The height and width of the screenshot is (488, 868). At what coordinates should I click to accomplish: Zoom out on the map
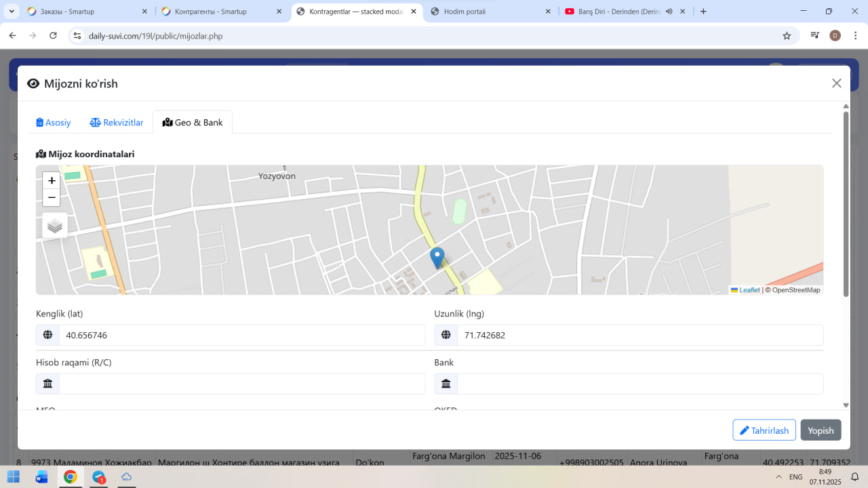pos(52,198)
